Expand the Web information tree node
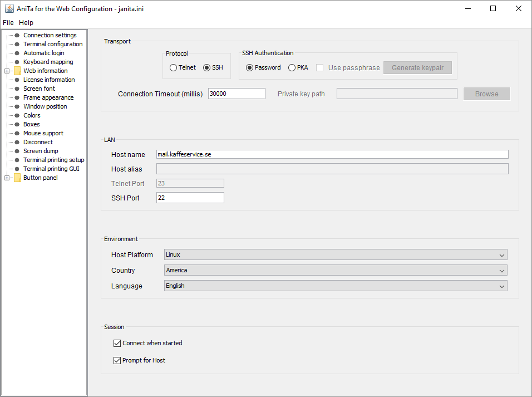Image resolution: width=532 pixels, height=397 pixels. pyautogui.click(x=7, y=71)
